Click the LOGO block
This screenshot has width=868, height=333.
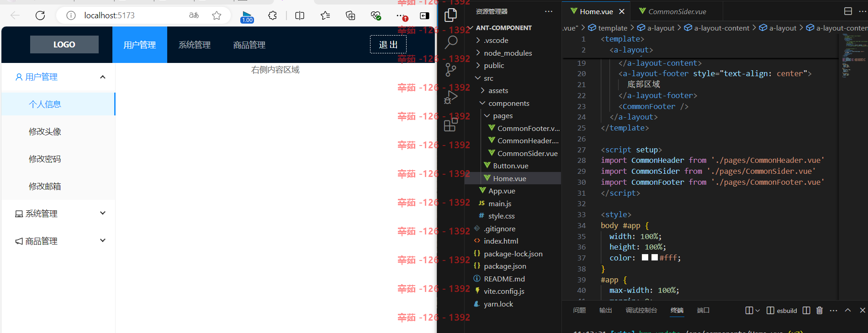click(64, 44)
